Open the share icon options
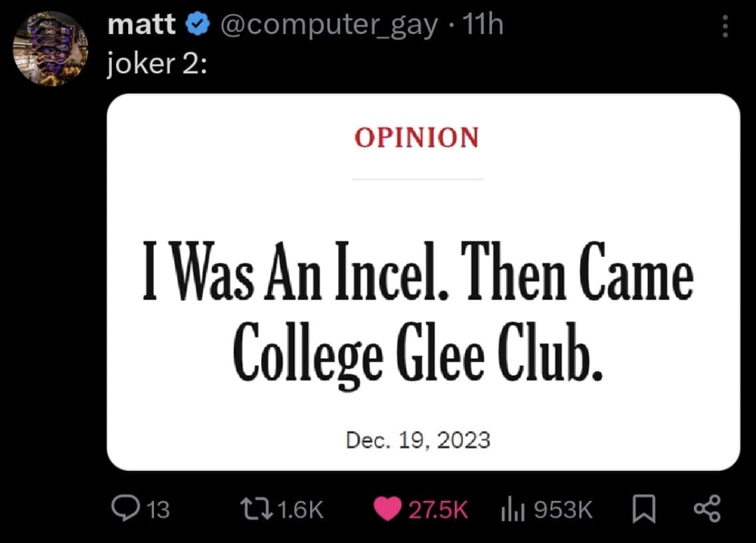Viewport: 756px width, 543px height. [707, 510]
